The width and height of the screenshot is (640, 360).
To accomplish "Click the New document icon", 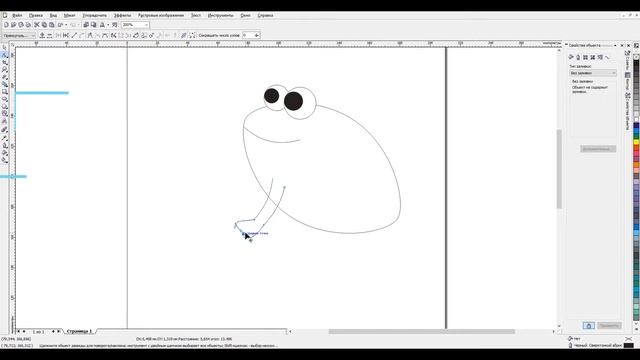I will click(6, 25).
